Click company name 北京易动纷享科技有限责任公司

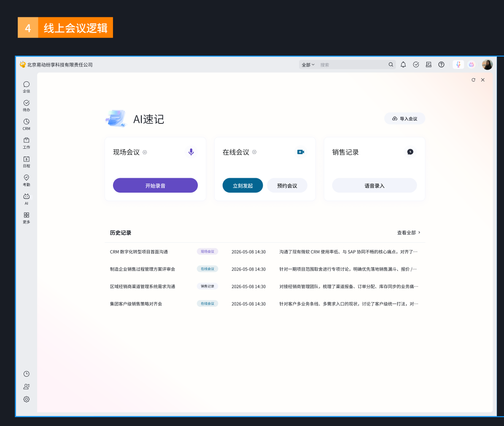coord(60,64)
